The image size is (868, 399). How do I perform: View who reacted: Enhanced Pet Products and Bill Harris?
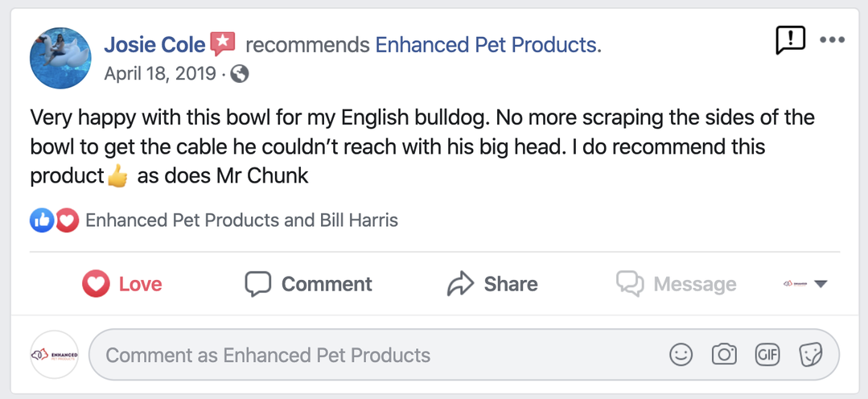241,220
